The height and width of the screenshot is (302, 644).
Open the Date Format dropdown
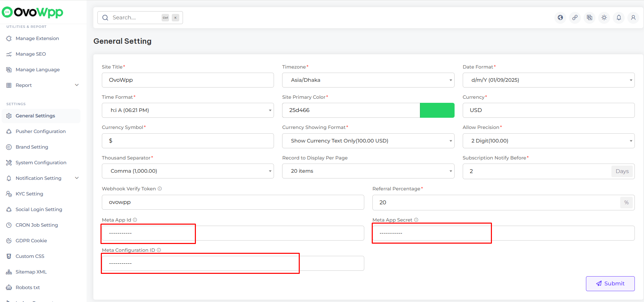click(548, 80)
